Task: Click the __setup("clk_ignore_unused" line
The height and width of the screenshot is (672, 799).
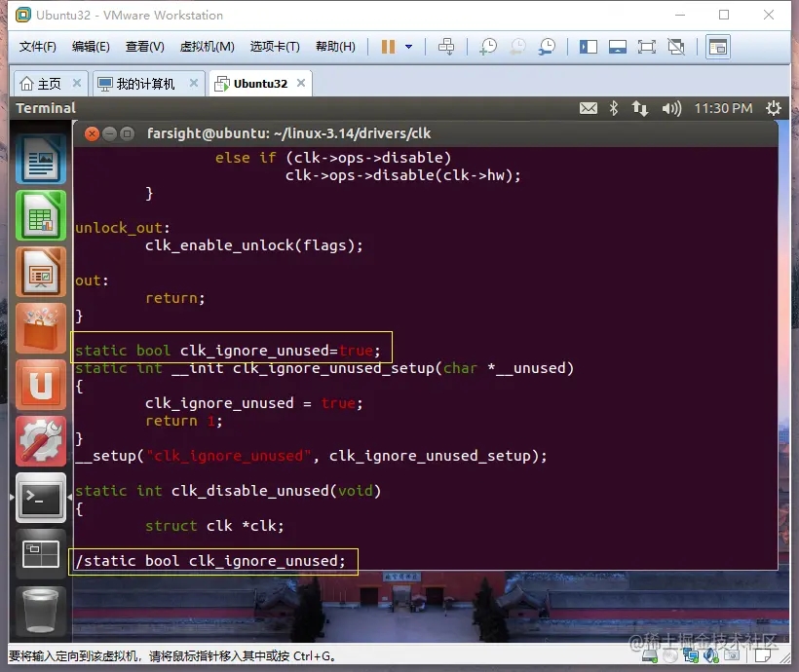Action: coord(311,456)
